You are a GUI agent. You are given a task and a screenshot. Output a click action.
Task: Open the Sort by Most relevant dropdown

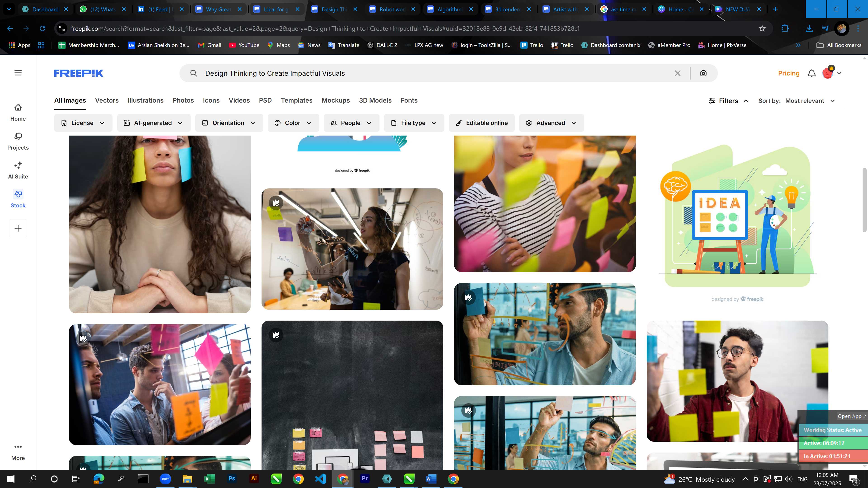pos(810,101)
